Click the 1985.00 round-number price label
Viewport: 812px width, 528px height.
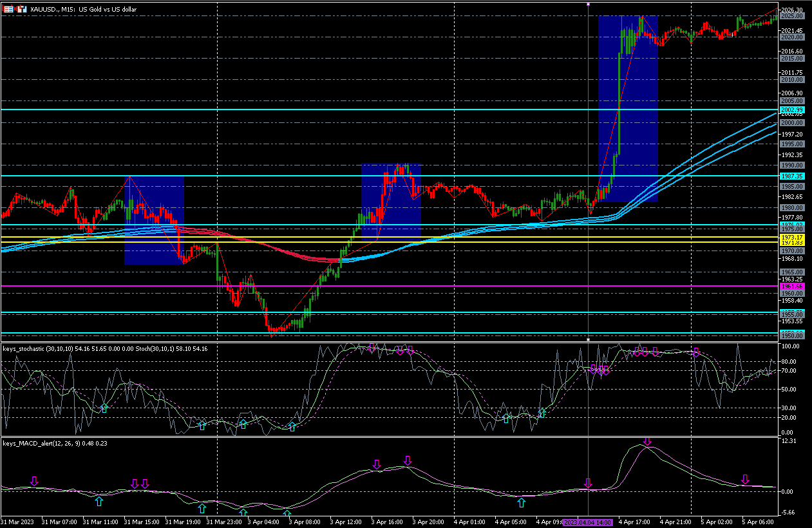[x=791, y=187]
